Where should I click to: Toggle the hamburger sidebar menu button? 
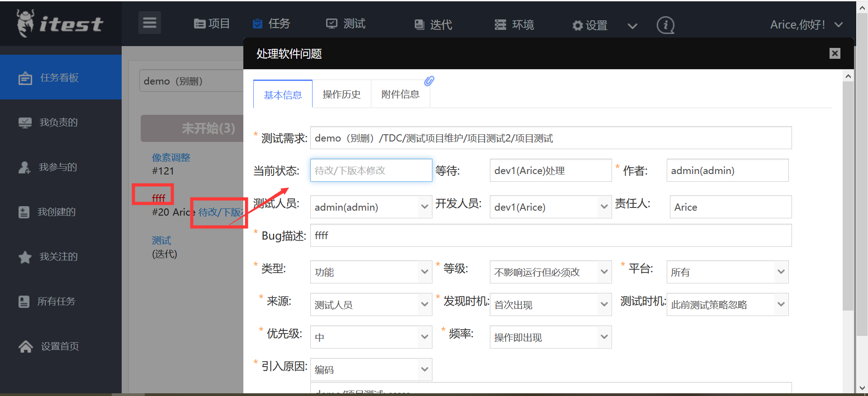tap(150, 23)
